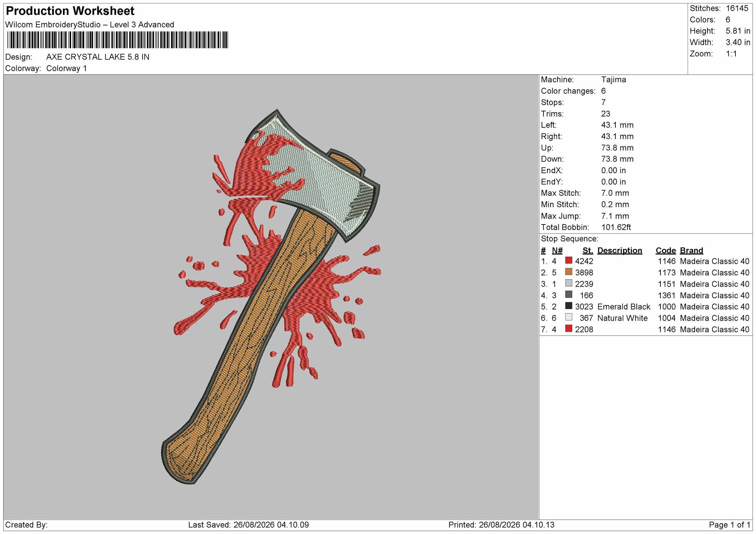Click the height value '5.81 in'

coord(738,31)
